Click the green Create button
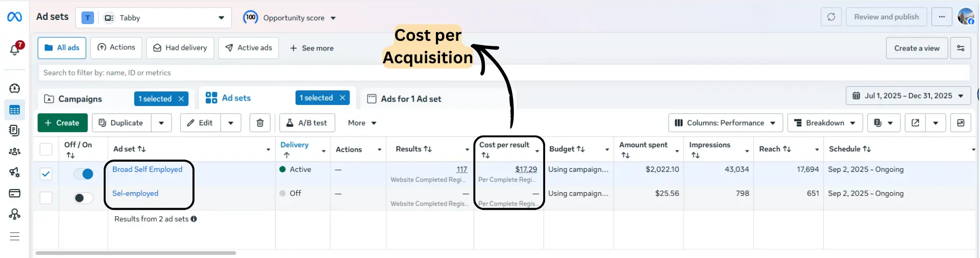This screenshot has height=258, width=980. point(62,123)
